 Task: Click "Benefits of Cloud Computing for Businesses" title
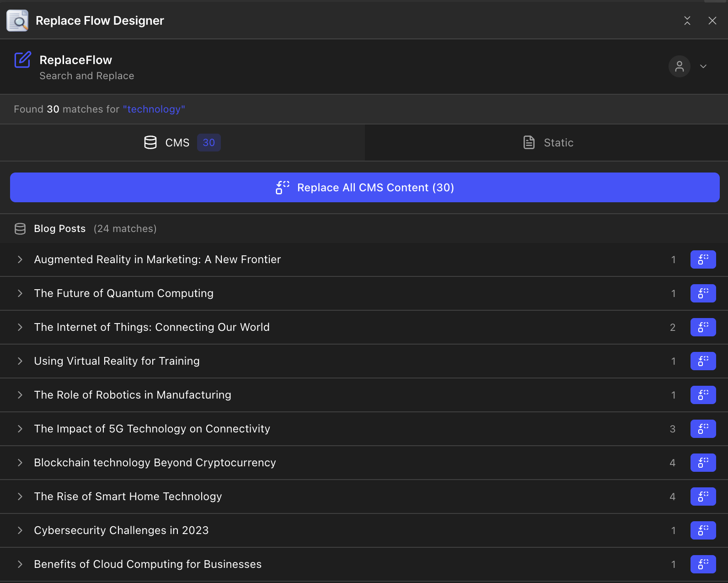tap(148, 564)
